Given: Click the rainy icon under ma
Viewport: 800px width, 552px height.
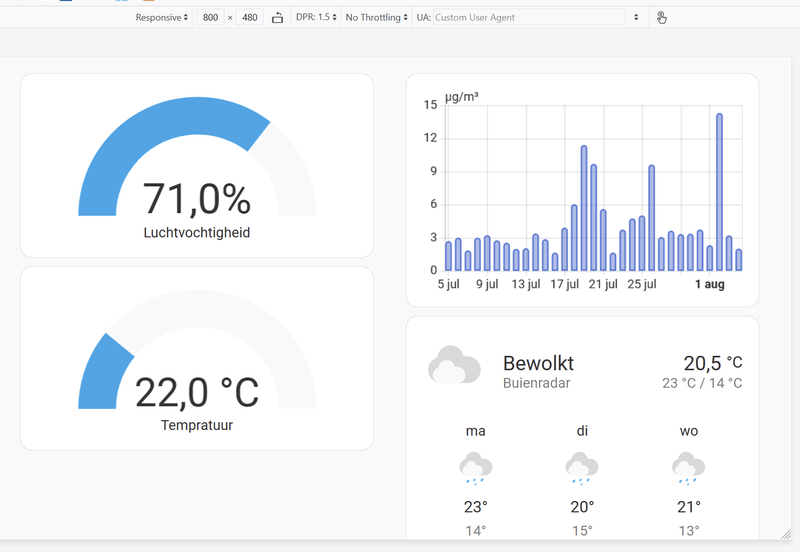Looking at the screenshot, I should tap(476, 468).
